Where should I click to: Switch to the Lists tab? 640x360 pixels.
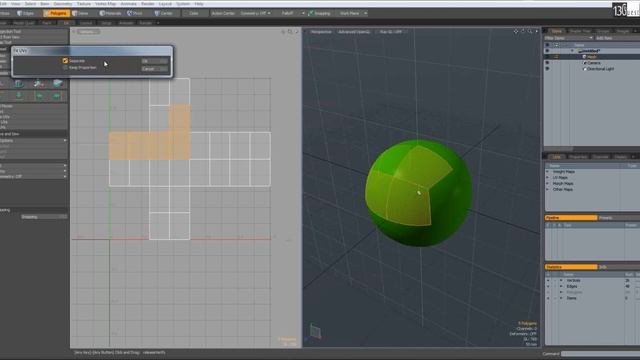[556, 157]
